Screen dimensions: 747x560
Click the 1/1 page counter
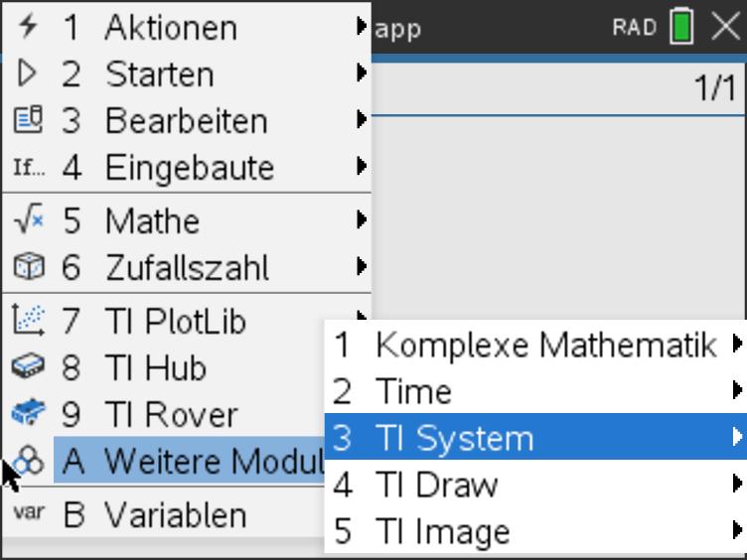tap(714, 88)
